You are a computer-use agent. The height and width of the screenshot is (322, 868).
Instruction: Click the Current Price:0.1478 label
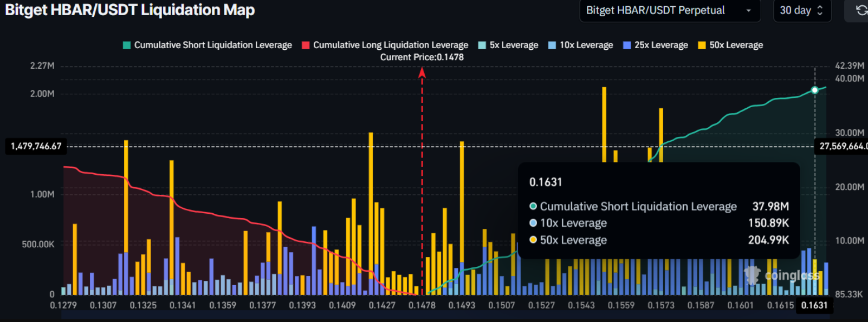pos(422,57)
